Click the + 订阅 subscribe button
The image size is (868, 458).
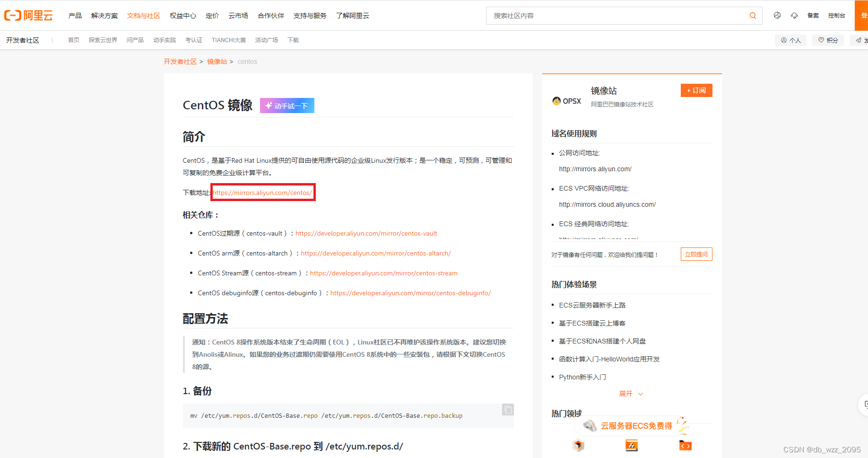click(x=696, y=90)
